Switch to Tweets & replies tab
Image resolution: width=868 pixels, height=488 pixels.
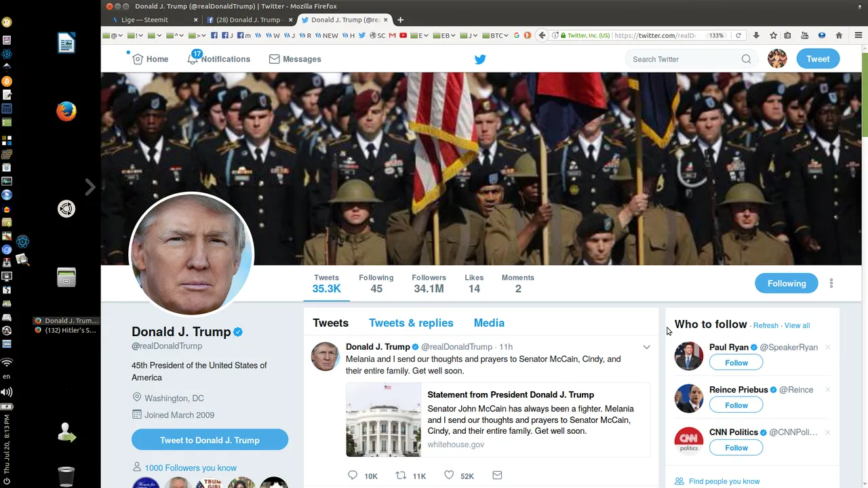tap(411, 323)
